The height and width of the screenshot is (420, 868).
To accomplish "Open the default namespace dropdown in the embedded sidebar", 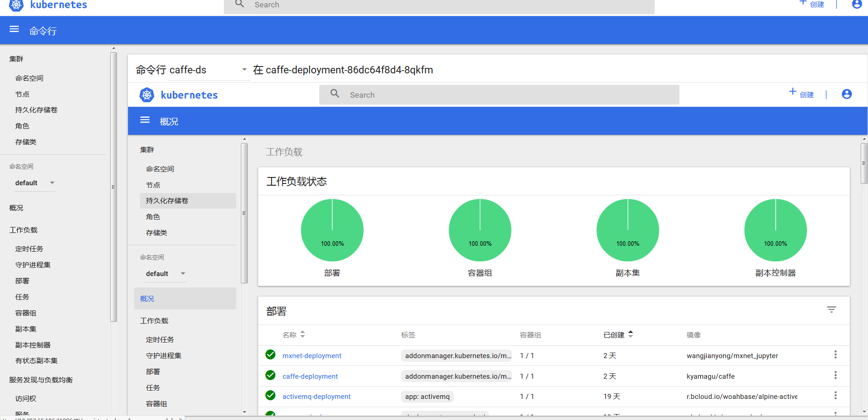I will pos(166,274).
